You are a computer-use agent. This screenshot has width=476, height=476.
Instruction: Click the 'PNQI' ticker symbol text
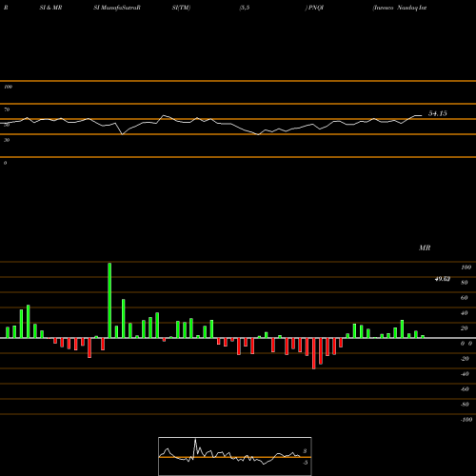pos(316,8)
